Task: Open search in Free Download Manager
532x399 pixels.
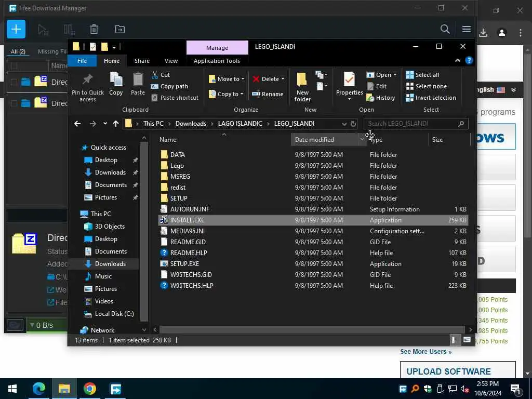Action: [x=445, y=29]
